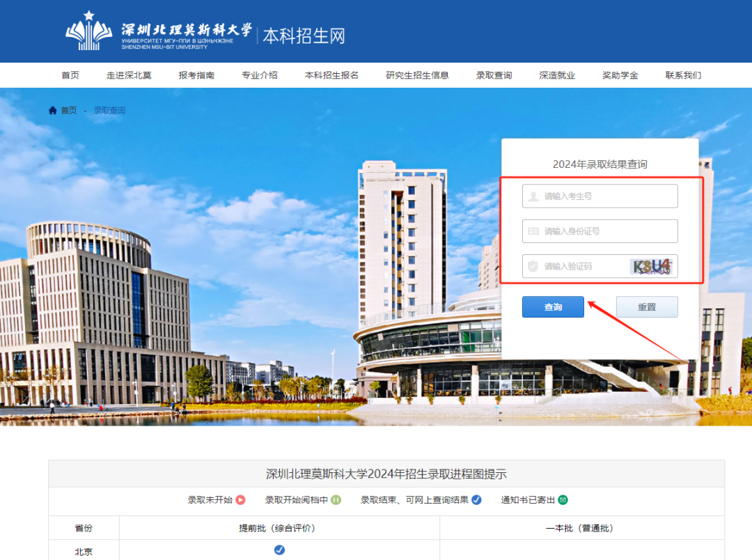Open the 专业介绍 menu

[x=260, y=75]
